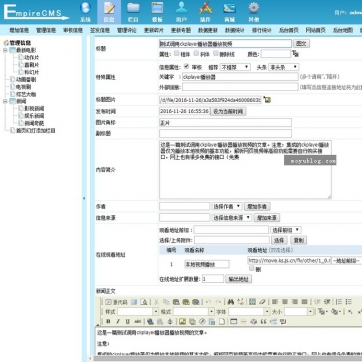The height and width of the screenshot is (362, 362).
Task: Click the color picker icon beside color field
Action: [295, 54]
